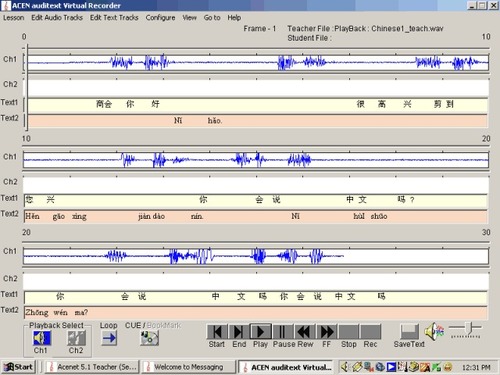Click the '很' character in first Text1 track
500x375 pixels.
tap(360, 104)
